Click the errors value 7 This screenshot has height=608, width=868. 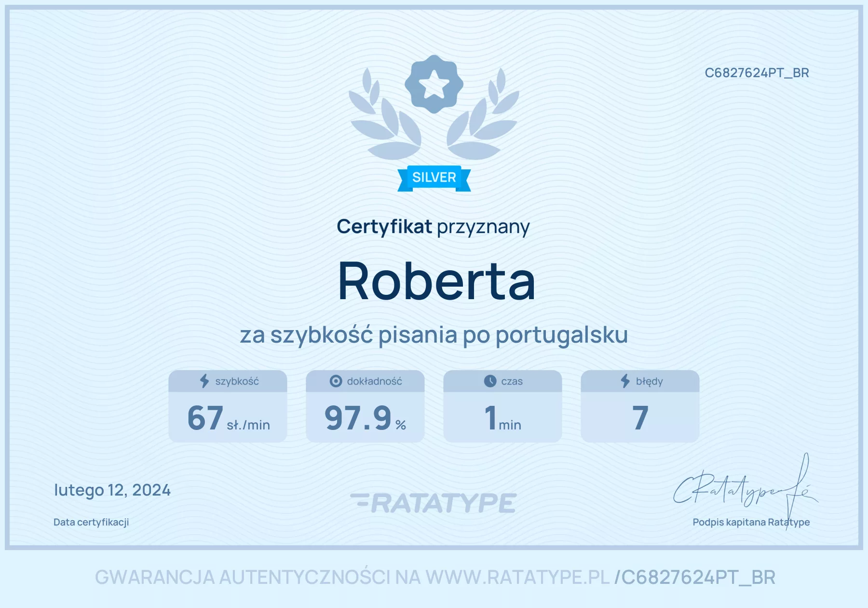pyautogui.click(x=640, y=418)
